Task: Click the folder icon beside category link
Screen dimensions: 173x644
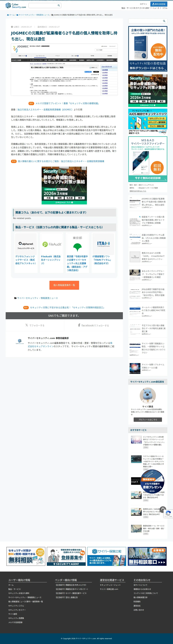Action: (x=15, y=298)
